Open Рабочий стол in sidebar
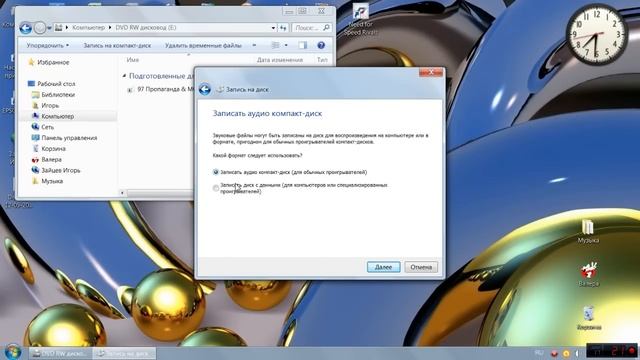The height and width of the screenshot is (360, 640). pos(56,84)
